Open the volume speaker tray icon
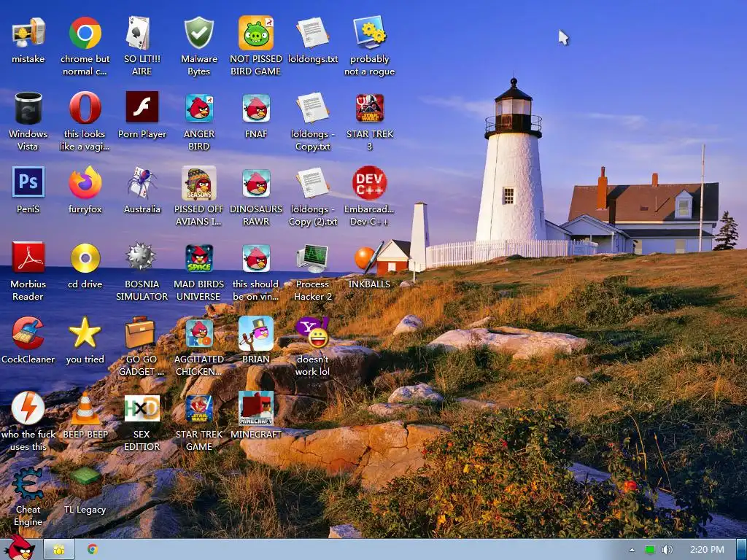747x560 pixels. tap(667, 550)
